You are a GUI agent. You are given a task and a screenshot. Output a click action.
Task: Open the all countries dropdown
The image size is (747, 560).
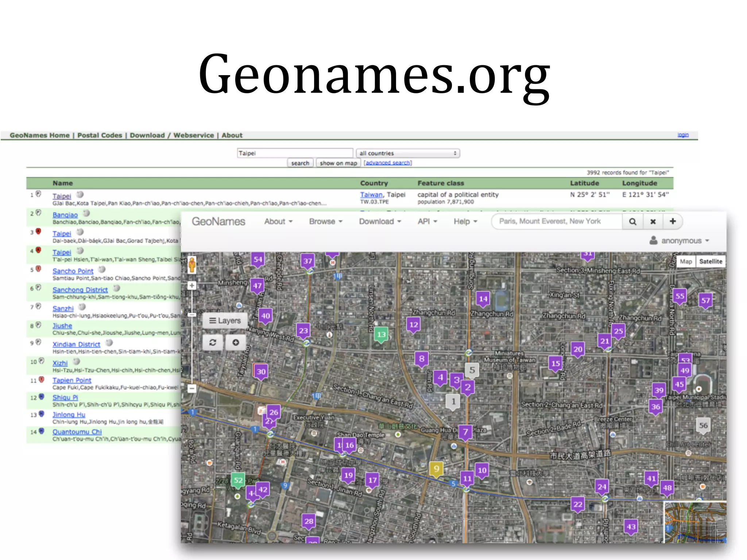[408, 153]
